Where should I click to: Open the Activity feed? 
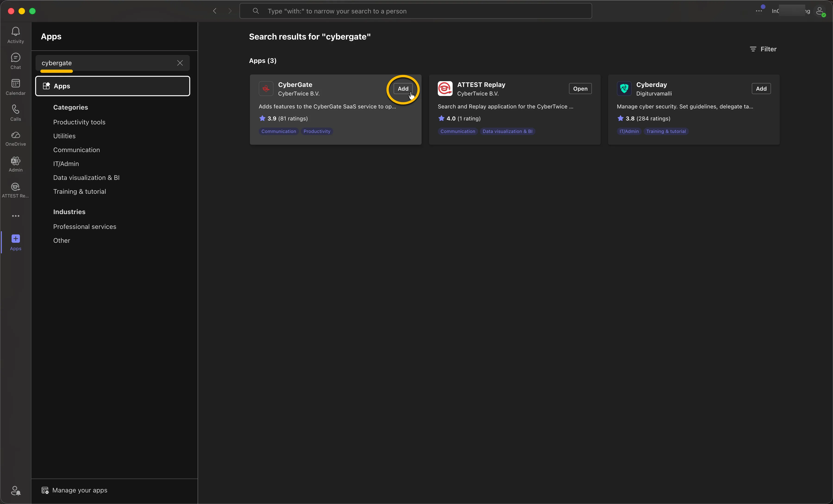(16, 35)
